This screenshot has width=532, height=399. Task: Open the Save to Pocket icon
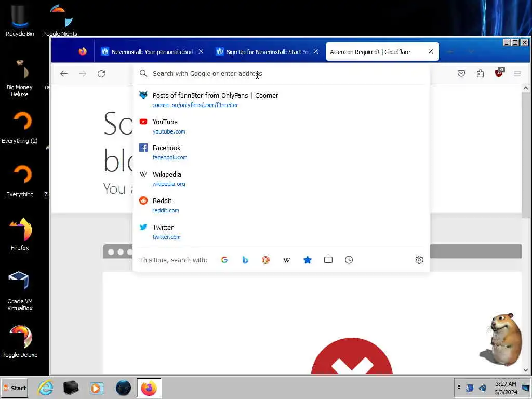coord(461,73)
